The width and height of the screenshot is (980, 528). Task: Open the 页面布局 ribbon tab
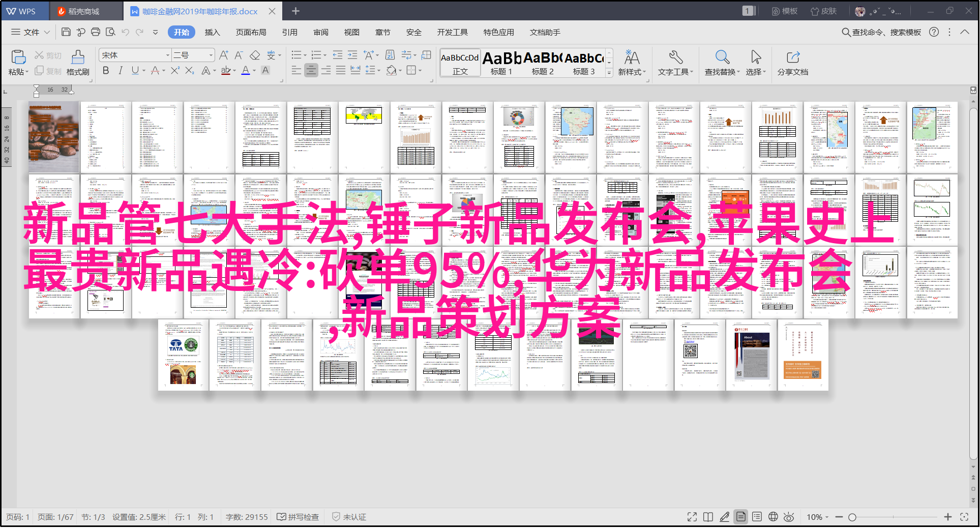point(251,32)
